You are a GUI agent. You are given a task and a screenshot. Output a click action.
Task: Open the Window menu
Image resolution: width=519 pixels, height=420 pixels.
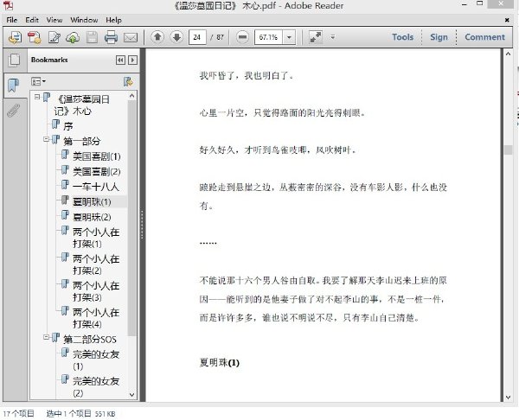(84, 20)
